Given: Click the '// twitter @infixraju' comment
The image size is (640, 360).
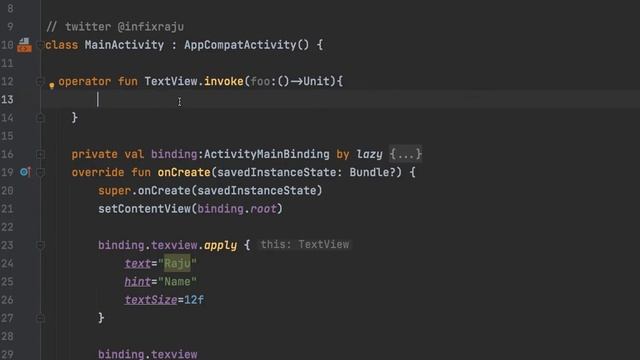Looking at the screenshot, I should 116,27.
